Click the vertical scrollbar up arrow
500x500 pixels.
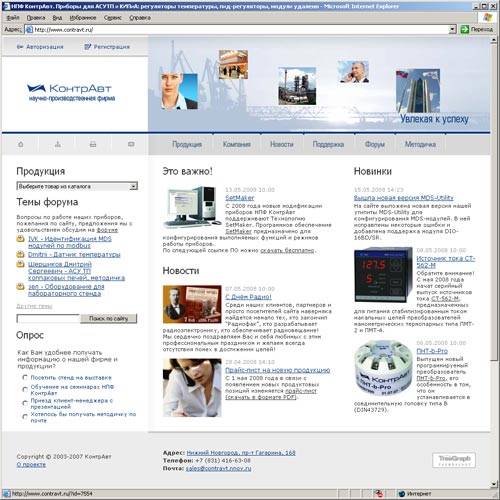click(494, 40)
